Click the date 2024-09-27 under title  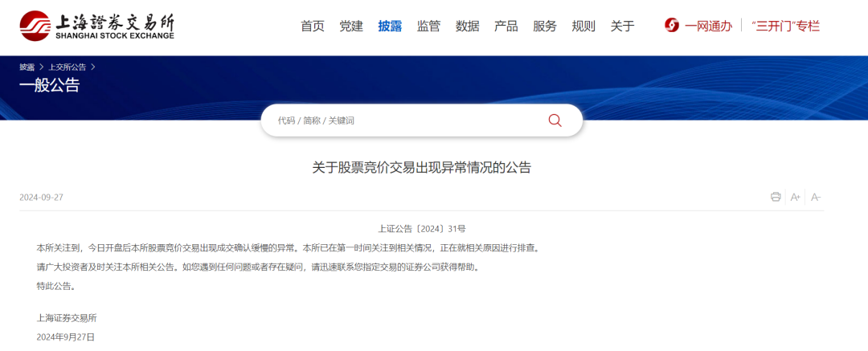pos(42,198)
